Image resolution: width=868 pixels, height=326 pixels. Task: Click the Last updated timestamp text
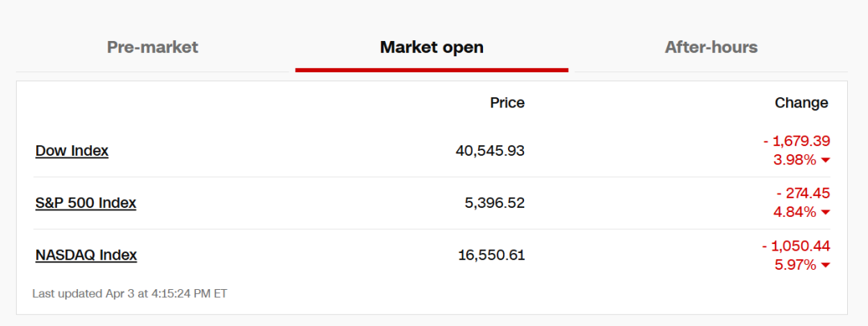coord(129,294)
